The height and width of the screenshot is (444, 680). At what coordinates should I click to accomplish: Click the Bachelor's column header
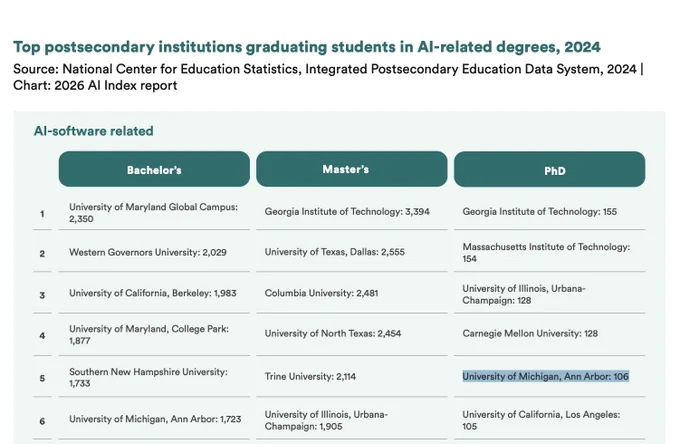(x=154, y=169)
